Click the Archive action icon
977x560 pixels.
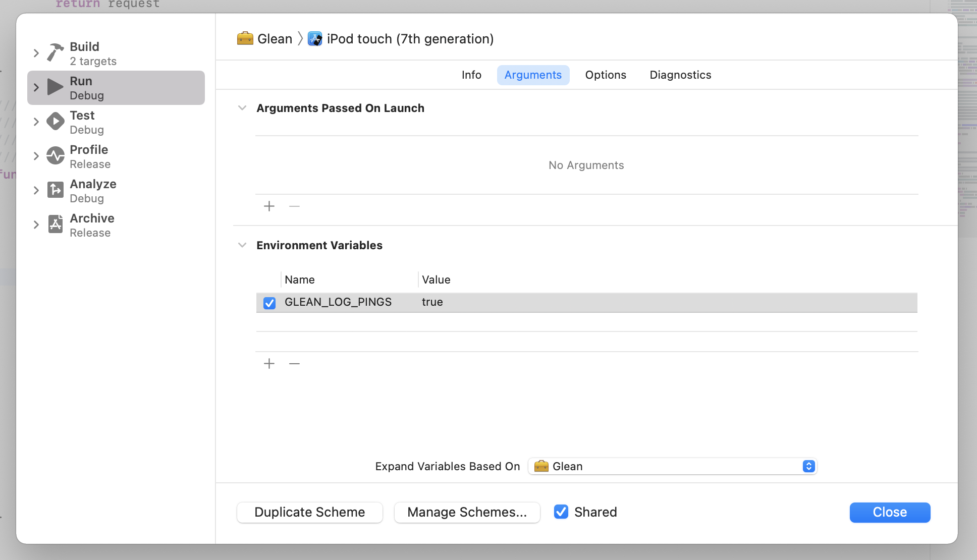click(x=55, y=225)
